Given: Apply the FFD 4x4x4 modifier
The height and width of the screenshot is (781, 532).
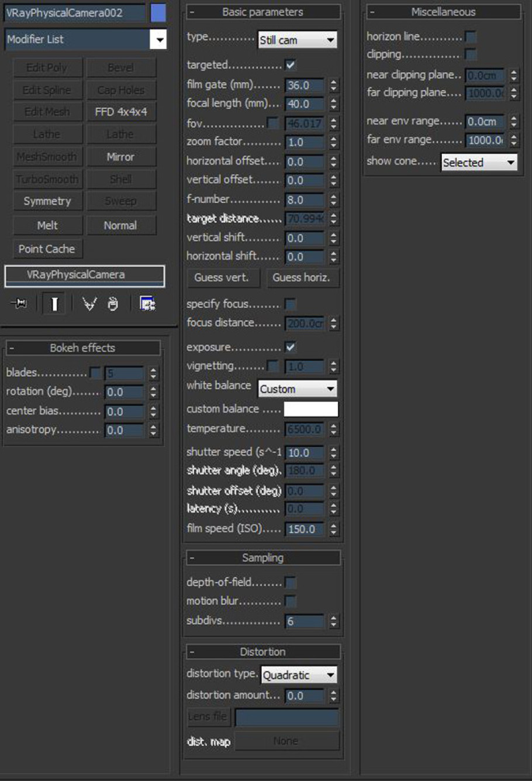Looking at the screenshot, I should [121, 112].
